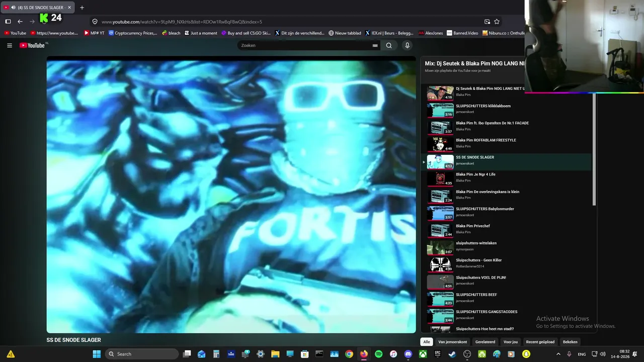This screenshot has height=362, width=644.
Task: Open the YouTube bookmark
Action: click(x=15, y=33)
